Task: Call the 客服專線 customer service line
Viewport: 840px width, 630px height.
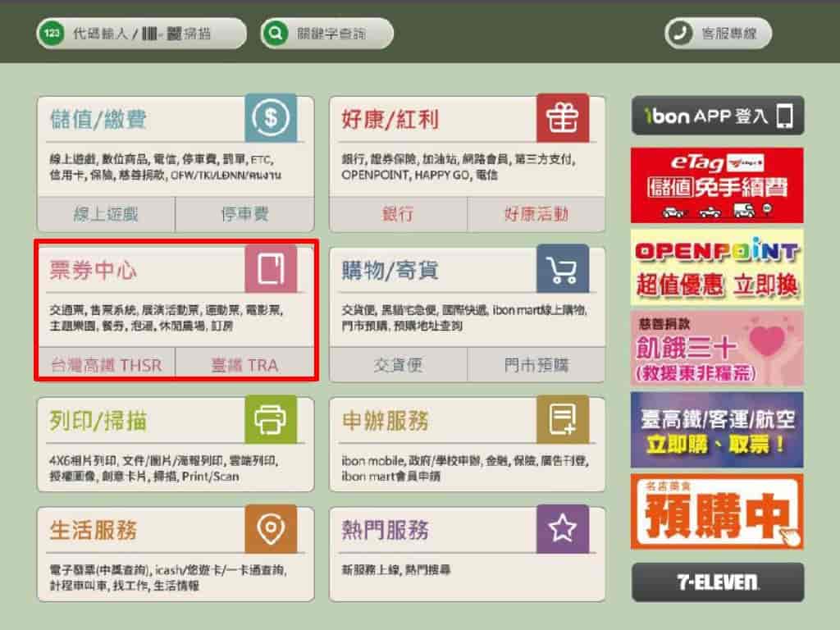Action: click(719, 33)
